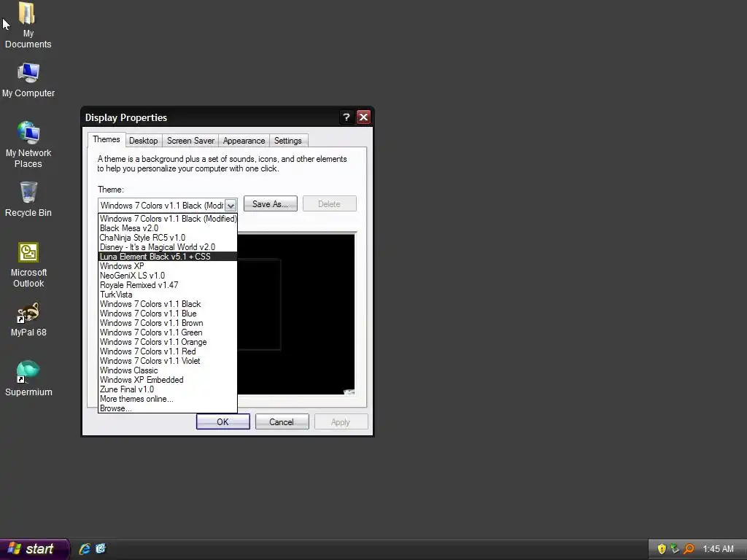Select the Browse... entry in theme list
Viewport: 747px width, 560px height.
[168, 408]
